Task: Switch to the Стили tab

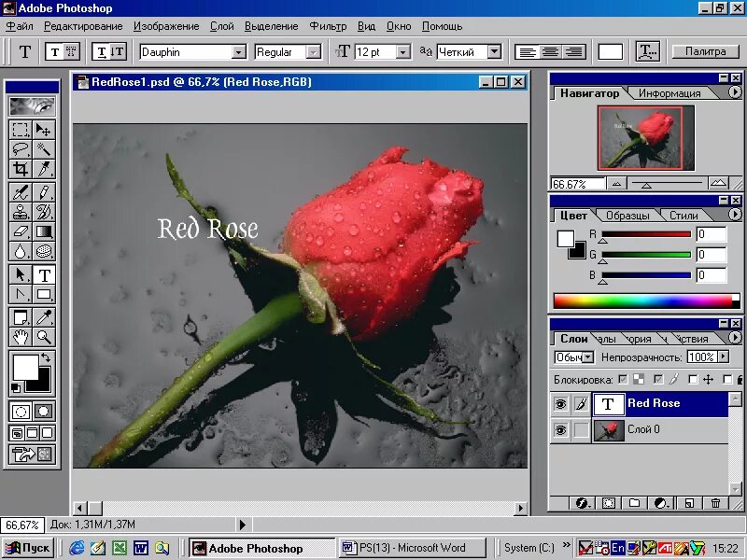Action: [x=684, y=216]
